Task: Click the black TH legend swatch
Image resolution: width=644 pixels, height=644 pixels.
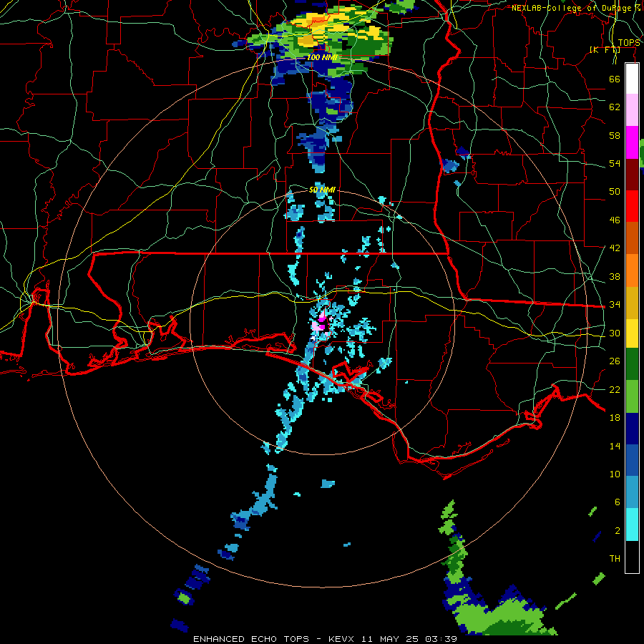Action: (x=632, y=557)
